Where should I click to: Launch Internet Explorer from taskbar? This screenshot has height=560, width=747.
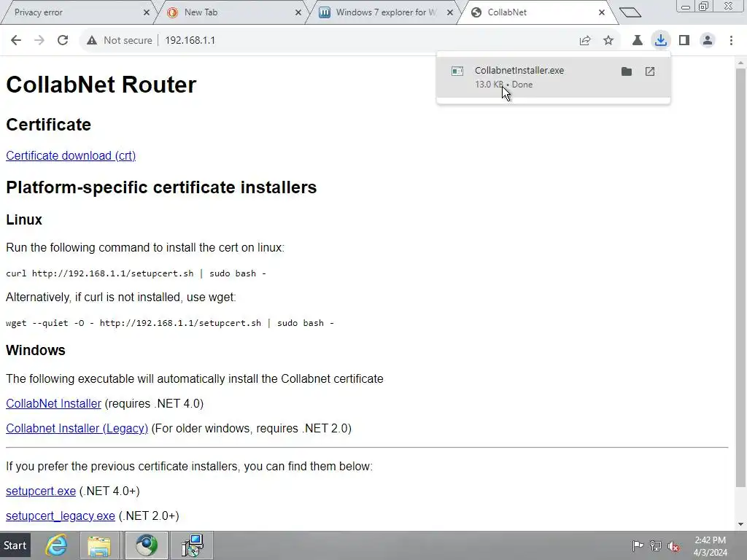click(56, 545)
